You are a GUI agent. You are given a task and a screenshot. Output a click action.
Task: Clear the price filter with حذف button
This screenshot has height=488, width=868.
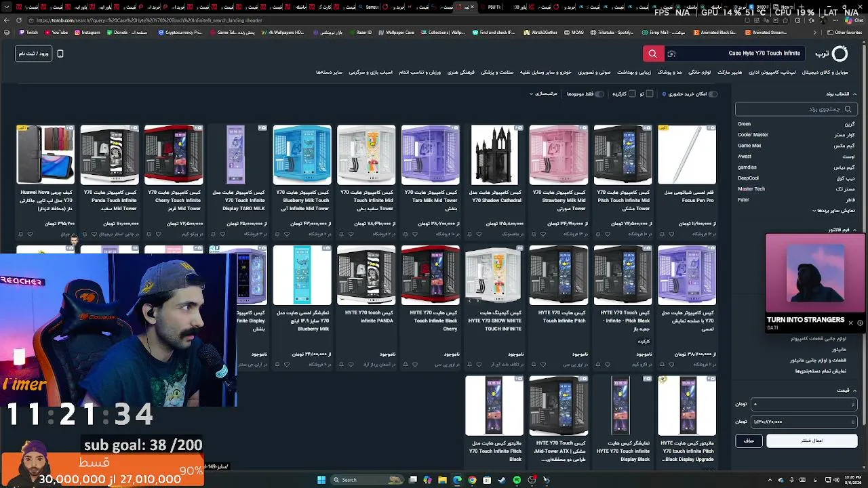pyautogui.click(x=749, y=441)
